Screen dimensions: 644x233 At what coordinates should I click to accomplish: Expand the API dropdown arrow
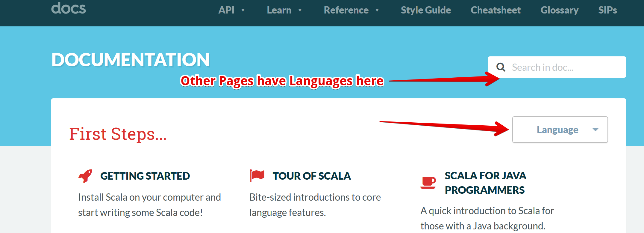tap(243, 10)
